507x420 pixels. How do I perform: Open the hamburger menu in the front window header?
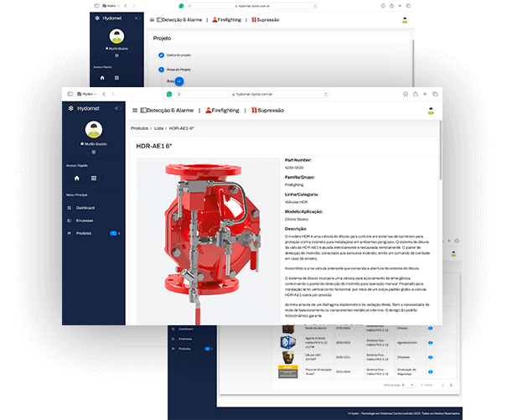click(x=135, y=111)
